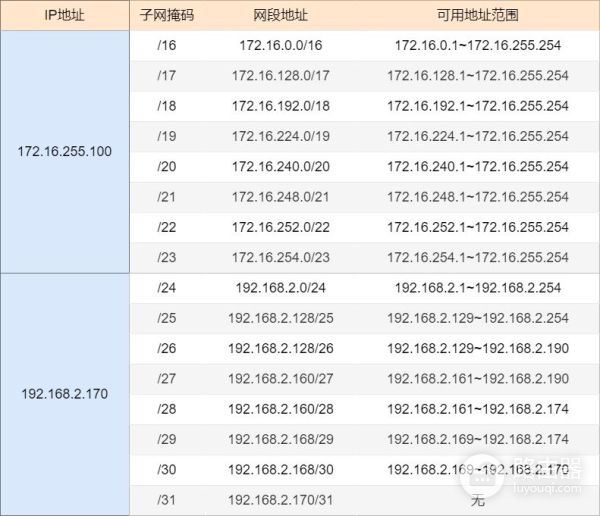Click the 子网掩码 column header

point(167,15)
